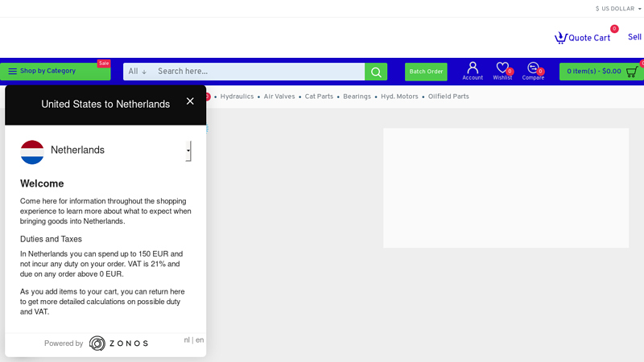Click the shopping cart trolley icon
The height and width of the screenshot is (362, 644).
click(632, 72)
